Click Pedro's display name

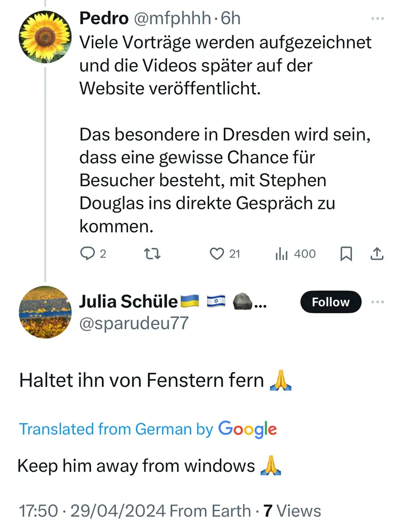104,19
